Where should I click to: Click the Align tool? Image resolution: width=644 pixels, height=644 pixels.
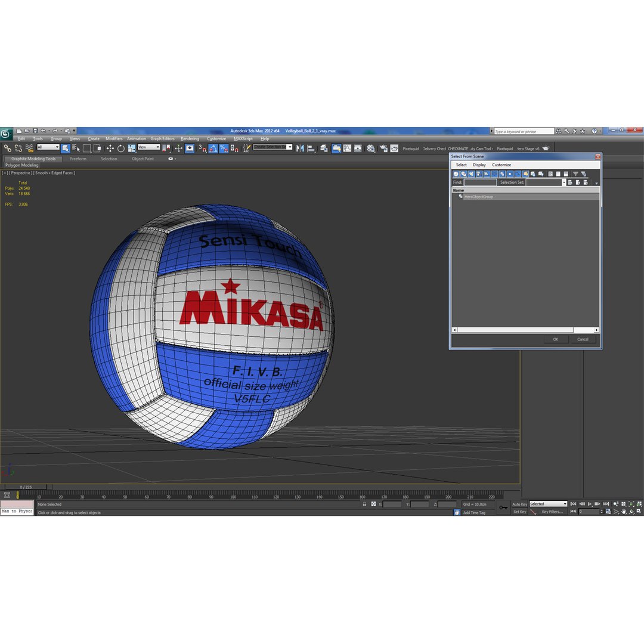tap(311, 148)
